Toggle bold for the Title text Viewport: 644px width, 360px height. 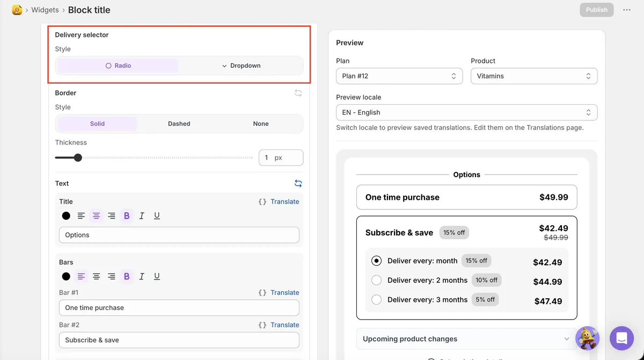click(127, 215)
